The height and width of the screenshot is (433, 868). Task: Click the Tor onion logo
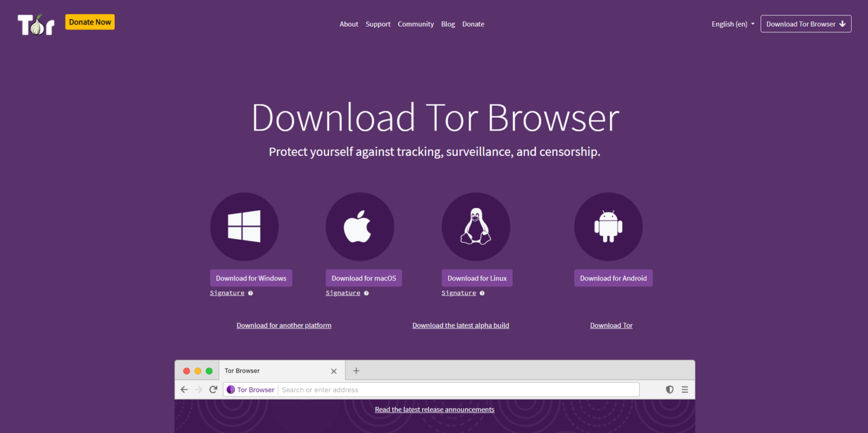(36, 24)
